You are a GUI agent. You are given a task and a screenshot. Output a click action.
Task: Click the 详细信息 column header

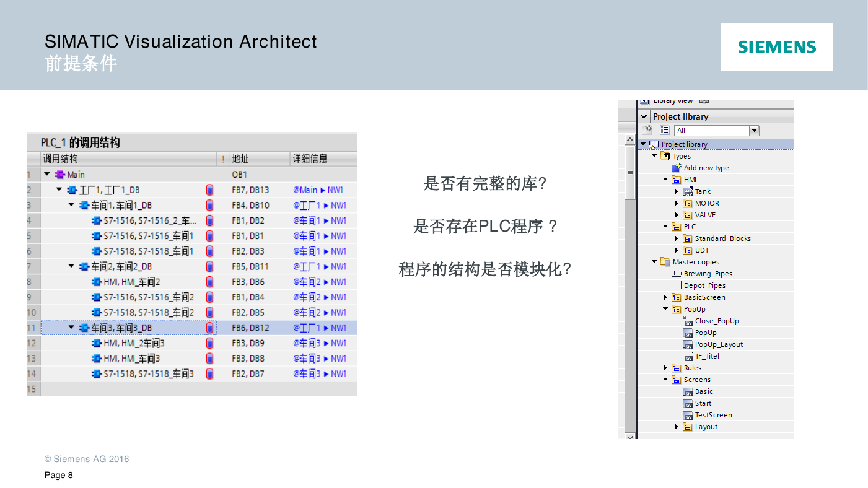point(323,159)
